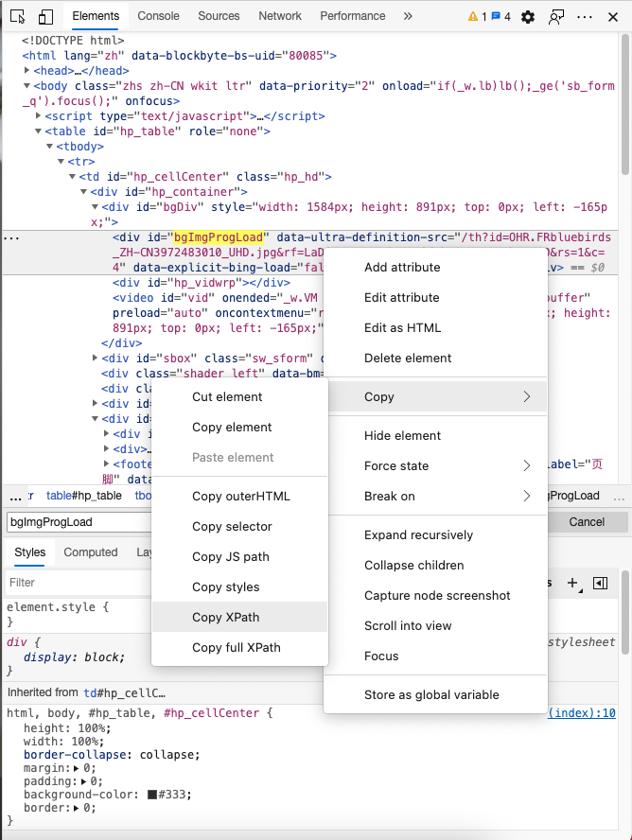Toggle the computed styles sidebar icon

click(x=601, y=583)
